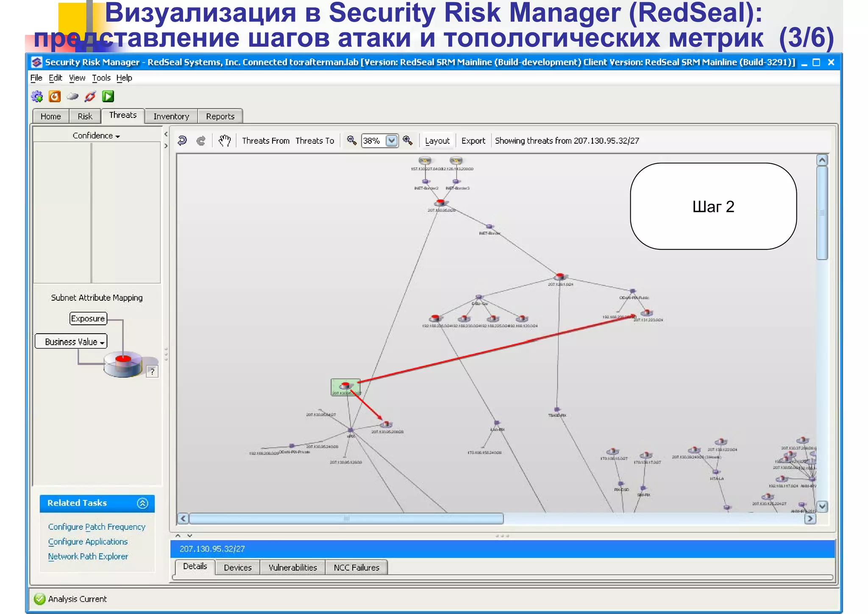Click the undo arrow in map toolbar
Screen dimensions: 868x614
pos(182,140)
